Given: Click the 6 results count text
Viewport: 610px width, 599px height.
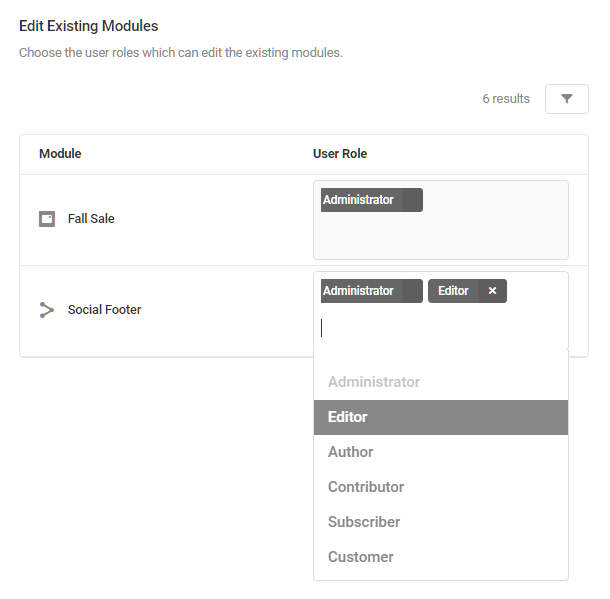Looking at the screenshot, I should (506, 99).
